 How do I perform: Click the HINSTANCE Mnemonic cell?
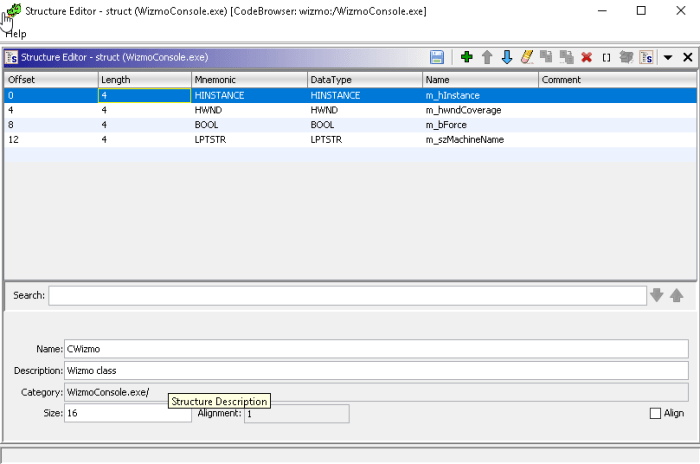pyautogui.click(x=249, y=96)
